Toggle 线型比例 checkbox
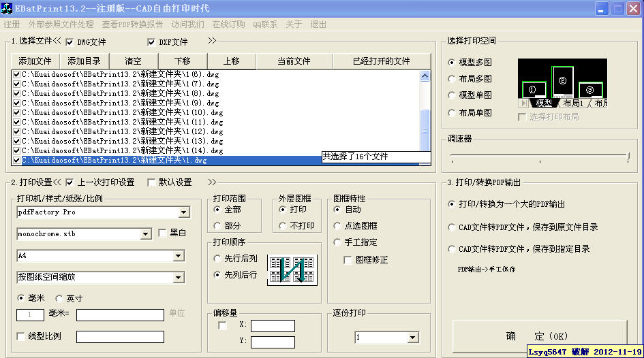The width and height of the screenshot is (644, 358). point(20,336)
